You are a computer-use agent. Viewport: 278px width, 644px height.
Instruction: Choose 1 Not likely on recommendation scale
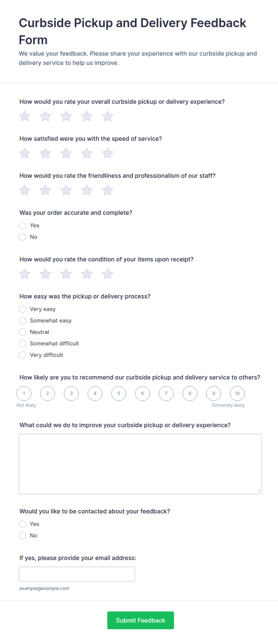click(24, 393)
